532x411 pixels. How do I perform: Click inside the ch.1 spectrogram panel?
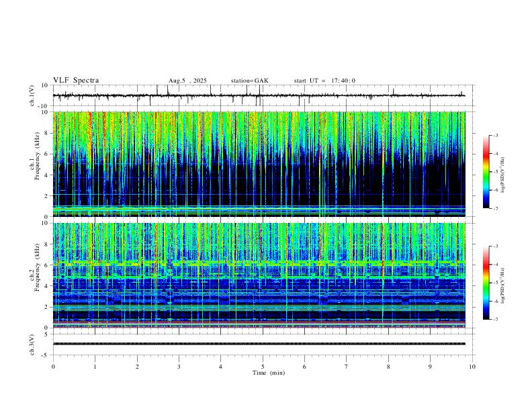[x=259, y=164]
